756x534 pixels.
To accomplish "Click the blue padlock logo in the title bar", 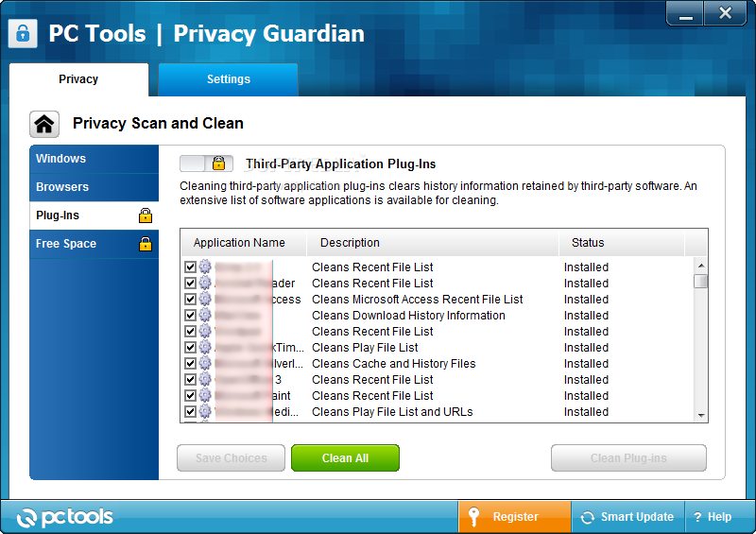I will click(23, 34).
